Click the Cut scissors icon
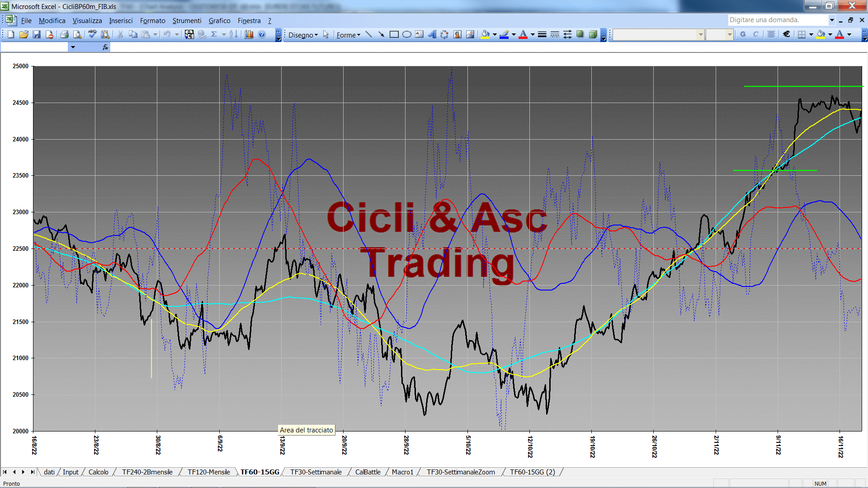868x488 pixels. [120, 34]
